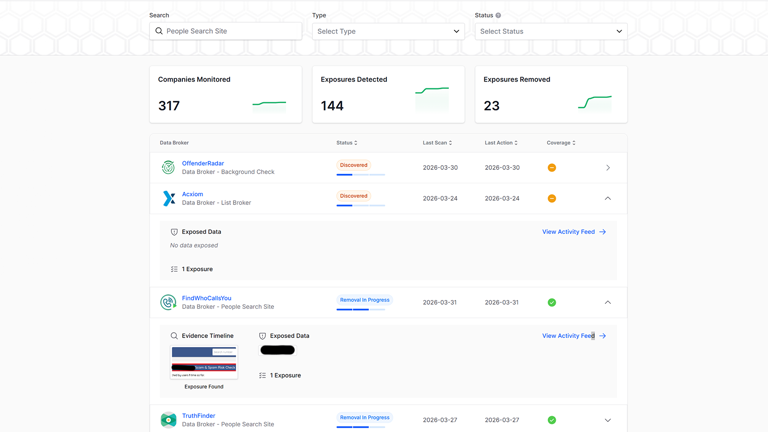Open the FindWhoCallsYou broker link
This screenshot has height=432, width=768.
tap(206, 298)
